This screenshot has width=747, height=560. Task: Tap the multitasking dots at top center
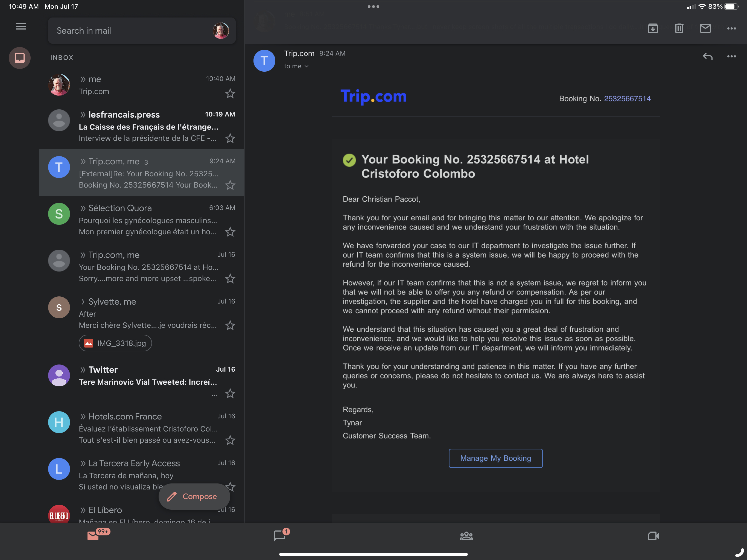[373, 6]
